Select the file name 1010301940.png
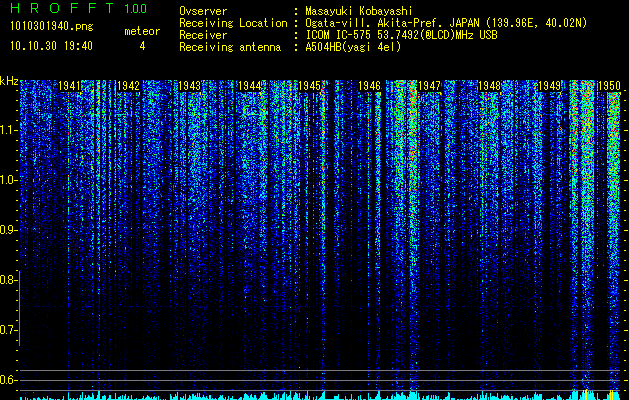Screen dimensions: 629x400 click(52, 27)
